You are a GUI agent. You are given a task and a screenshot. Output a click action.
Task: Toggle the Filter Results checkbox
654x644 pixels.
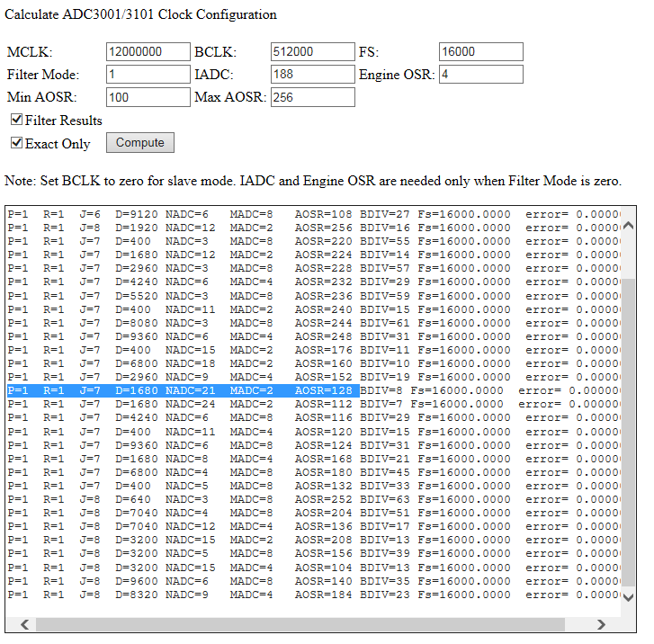(x=16, y=120)
